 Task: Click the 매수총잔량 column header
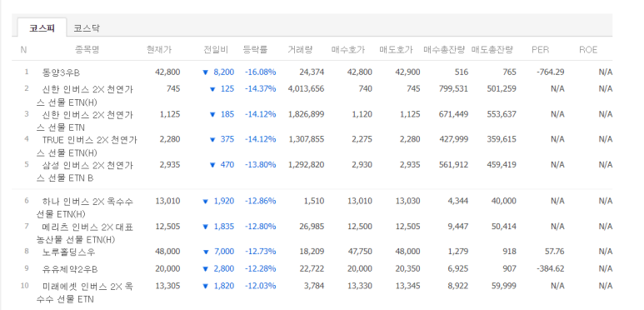(444, 50)
